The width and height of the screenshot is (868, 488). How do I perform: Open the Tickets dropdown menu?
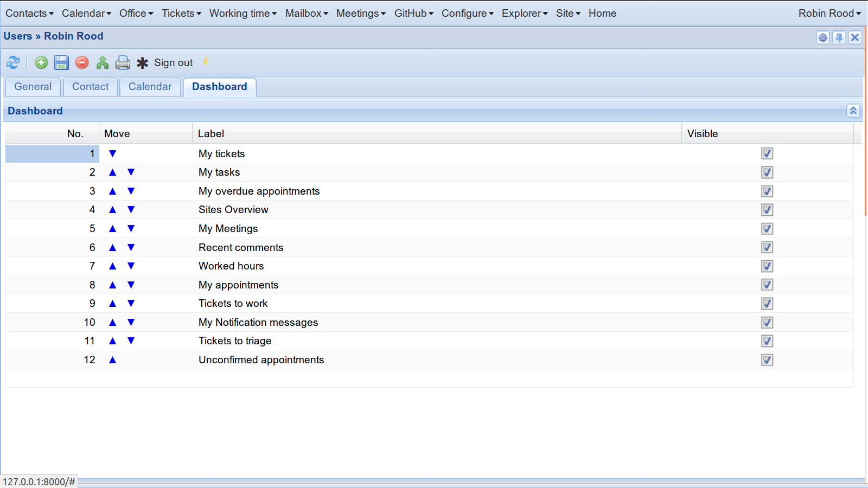(181, 13)
